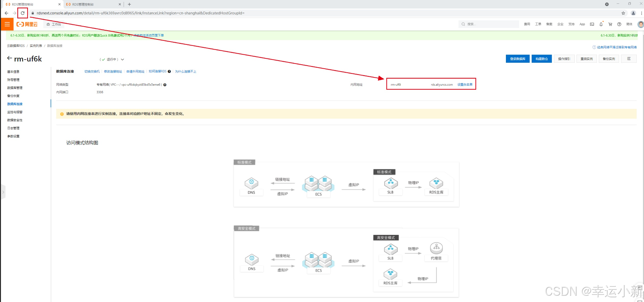The image size is (644, 302).
Task: Click the 实例列表 breadcrumb
Action: tap(36, 46)
